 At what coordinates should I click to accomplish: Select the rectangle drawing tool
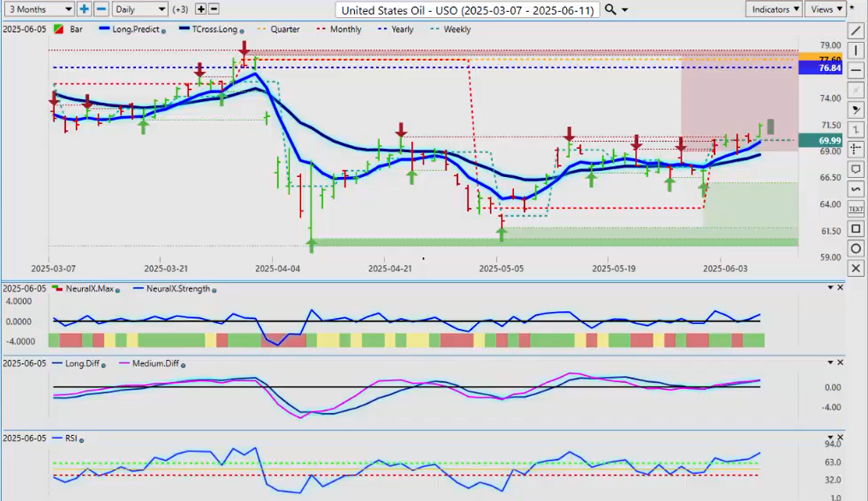(x=855, y=228)
